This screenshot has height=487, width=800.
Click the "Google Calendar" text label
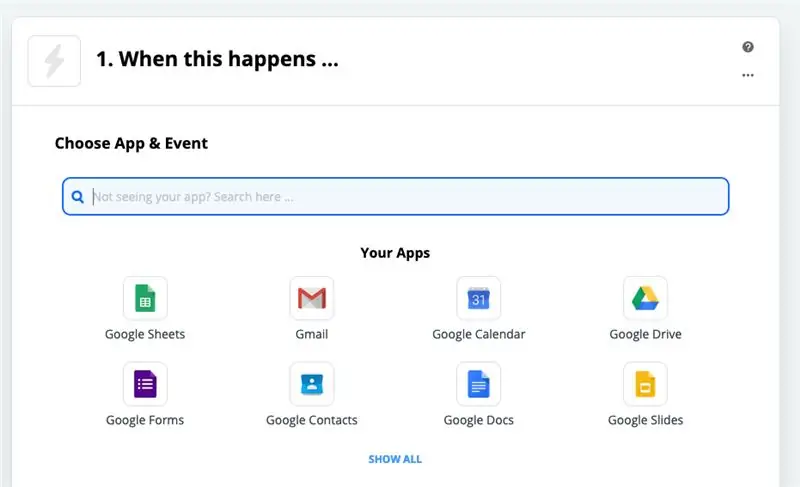click(479, 334)
